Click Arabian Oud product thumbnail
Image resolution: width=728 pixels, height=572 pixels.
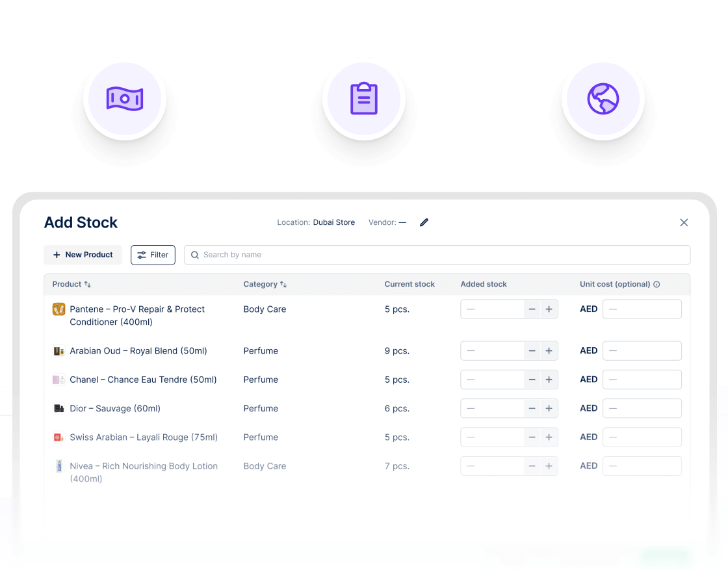(58, 351)
